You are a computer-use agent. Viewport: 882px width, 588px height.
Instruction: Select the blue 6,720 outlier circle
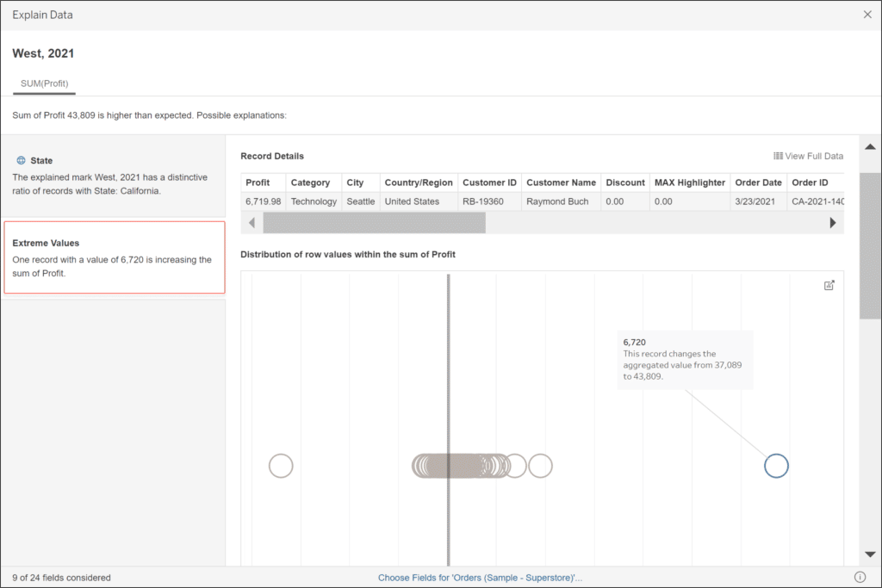(x=776, y=466)
